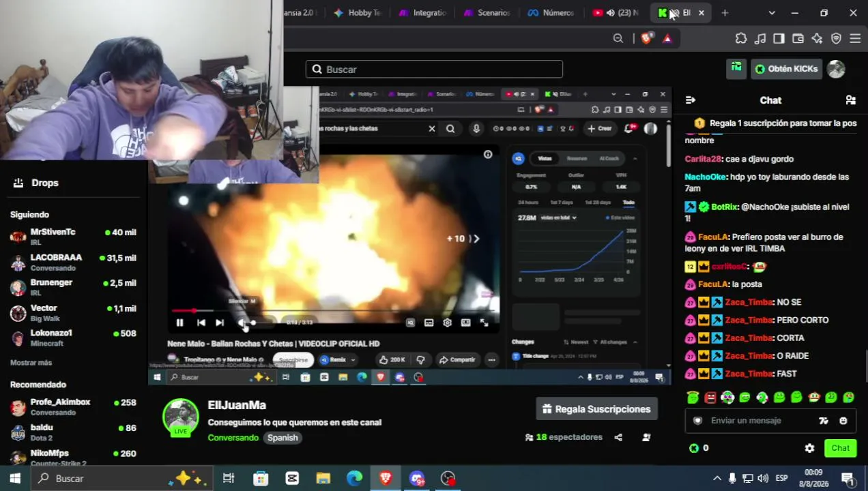
Task: Mute the streamed YouTube video speaker icon
Action: [x=240, y=323]
